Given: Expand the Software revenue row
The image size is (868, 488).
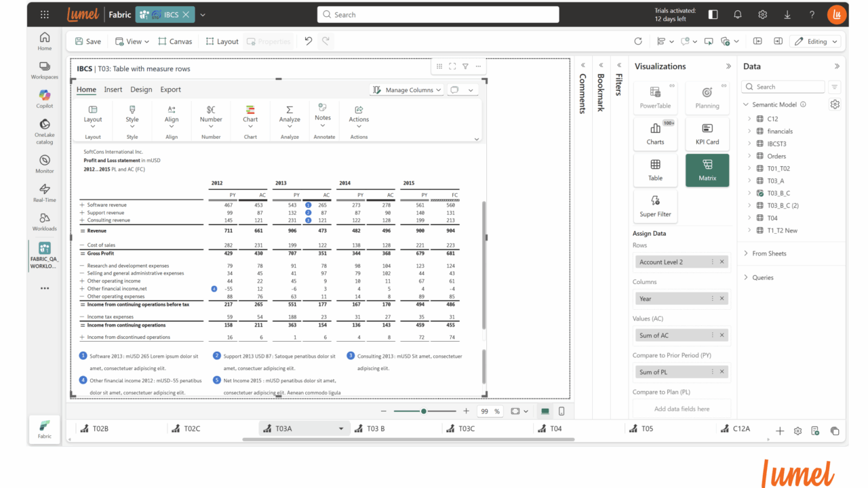Looking at the screenshot, I should pos(82,205).
